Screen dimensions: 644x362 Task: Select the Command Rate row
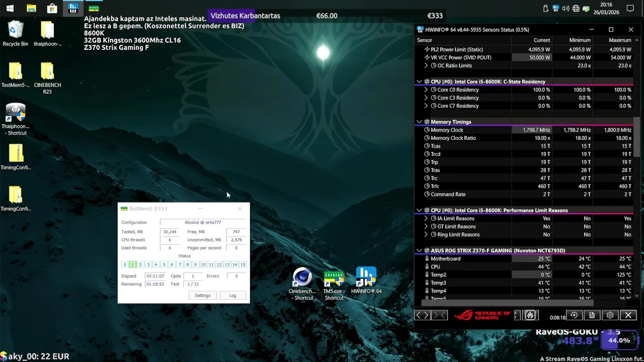[x=523, y=194]
